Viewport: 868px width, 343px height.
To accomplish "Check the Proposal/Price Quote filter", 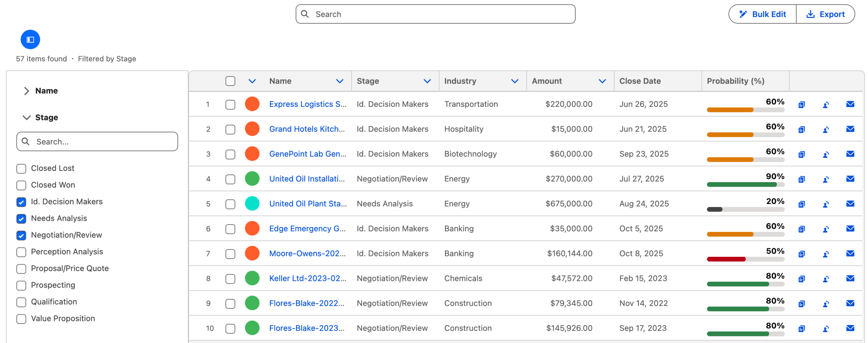I will point(21,269).
